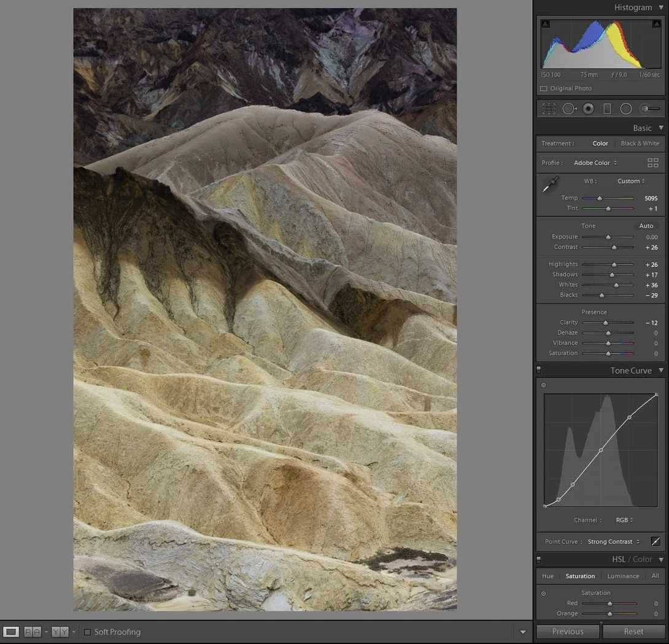Image resolution: width=669 pixels, height=644 pixels.
Task: Click the Reset button
Action: click(x=633, y=632)
